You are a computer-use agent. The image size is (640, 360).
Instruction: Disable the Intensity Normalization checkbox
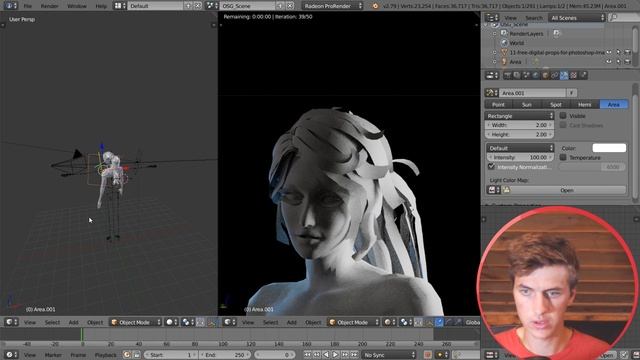pyautogui.click(x=491, y=167)
